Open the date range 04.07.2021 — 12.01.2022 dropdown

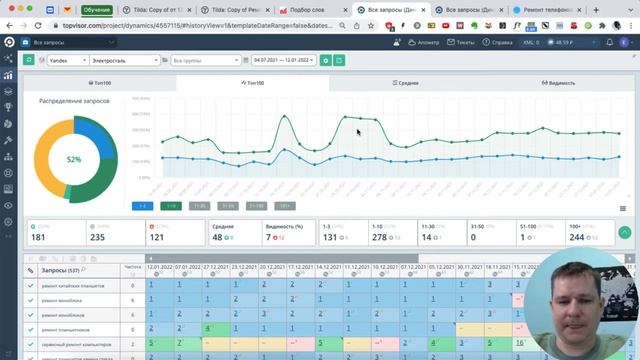click(x=283, y=60)
